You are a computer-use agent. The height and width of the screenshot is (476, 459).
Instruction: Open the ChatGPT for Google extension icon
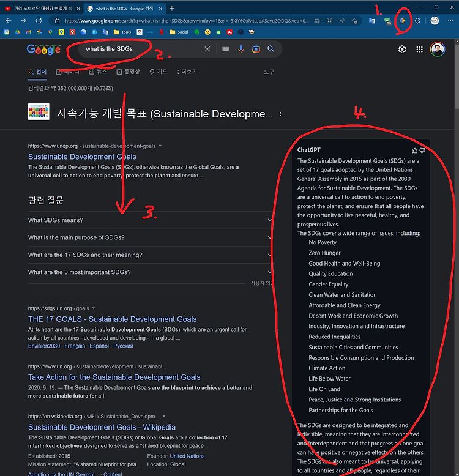coord(402,21)
